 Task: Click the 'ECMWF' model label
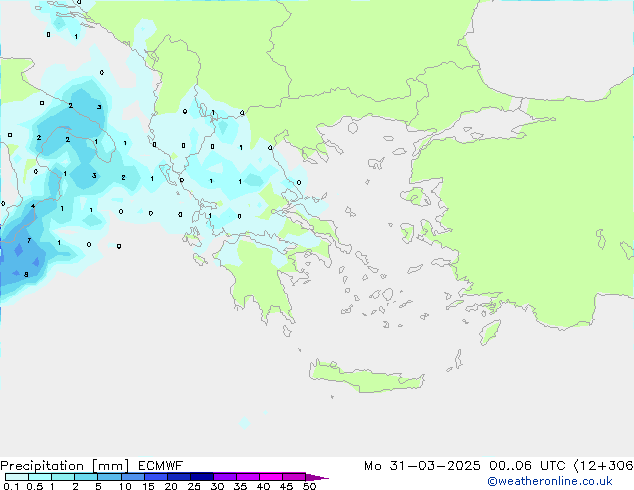(x=161, y=466)
